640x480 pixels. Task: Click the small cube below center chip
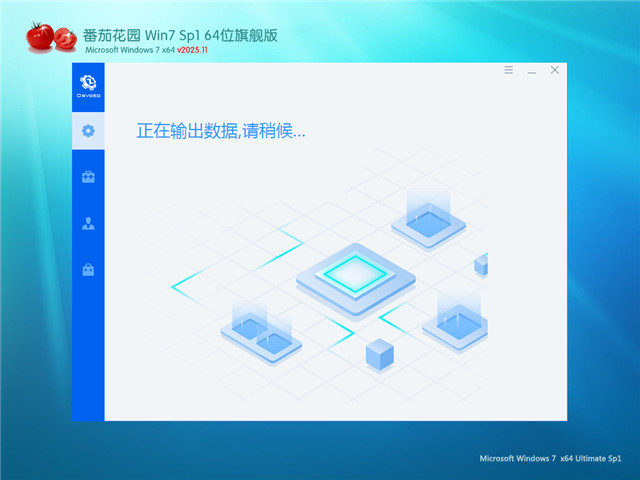tap(379, 353)
